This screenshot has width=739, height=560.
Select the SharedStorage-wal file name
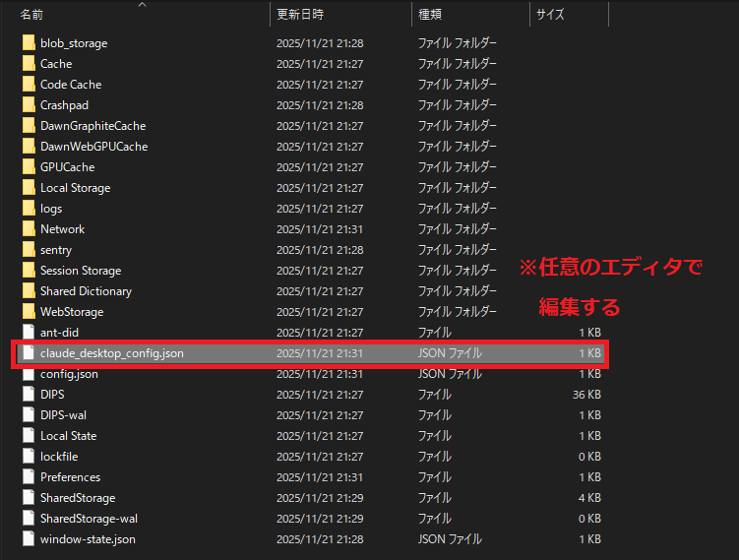pos(90,519)
